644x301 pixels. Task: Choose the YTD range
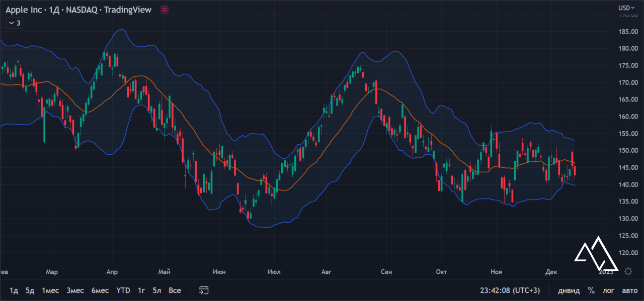tap(123, 290)
